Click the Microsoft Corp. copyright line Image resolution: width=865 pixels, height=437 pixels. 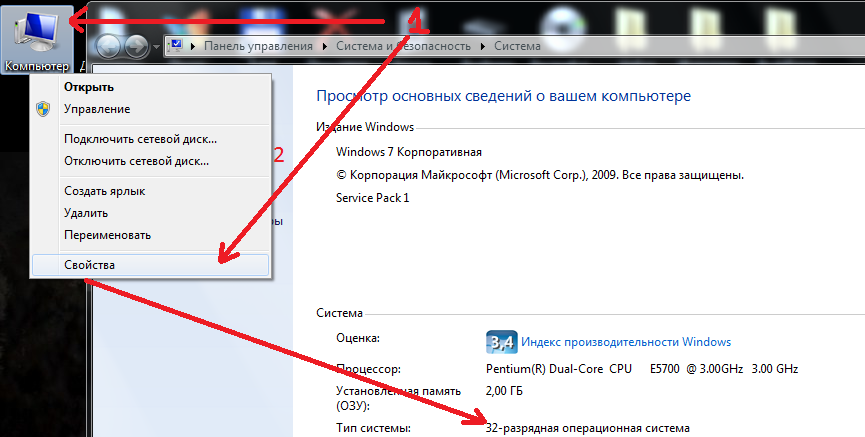pyautogui.click(x=540, y=175)
